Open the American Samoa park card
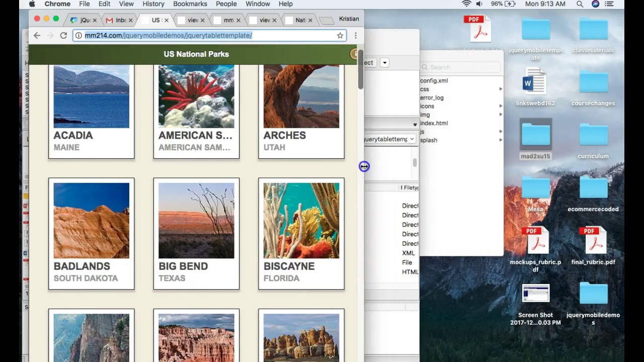 (x=196, y=112)
